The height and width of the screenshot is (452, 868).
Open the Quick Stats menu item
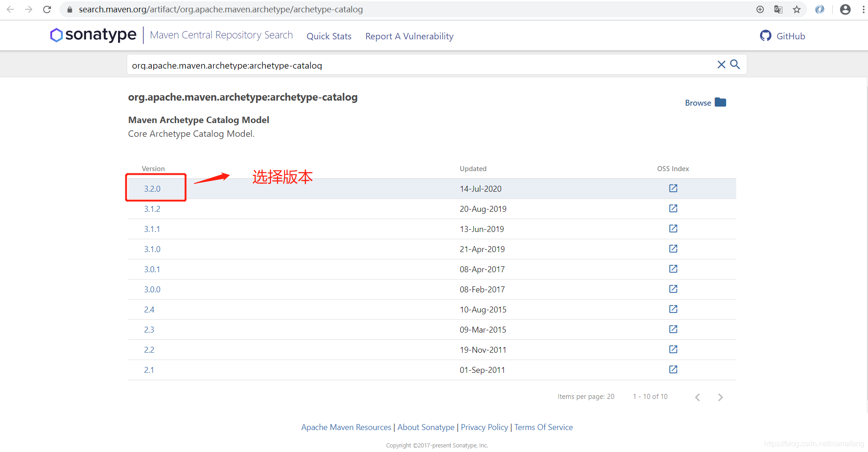[329, 36]
